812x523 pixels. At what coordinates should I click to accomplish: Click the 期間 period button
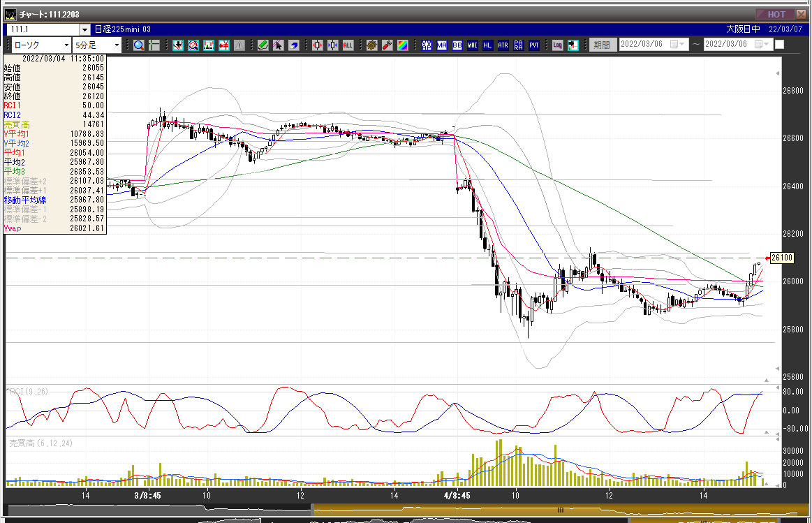pos(602,45)
